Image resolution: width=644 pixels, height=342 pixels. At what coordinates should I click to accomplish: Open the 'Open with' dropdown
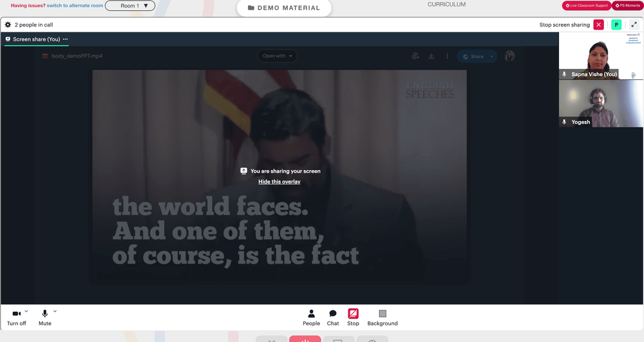pyautogui.click(x=277, y=56)
